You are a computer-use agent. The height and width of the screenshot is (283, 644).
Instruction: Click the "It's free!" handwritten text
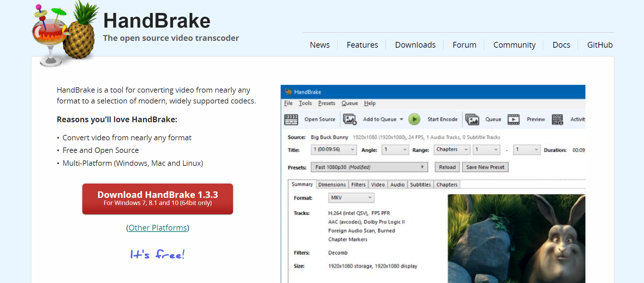click(157, 254)
